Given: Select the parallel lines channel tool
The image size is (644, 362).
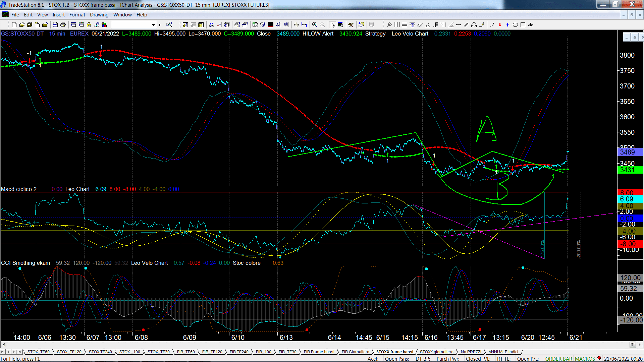Looking at the screenshot, I should pos(466,25).
